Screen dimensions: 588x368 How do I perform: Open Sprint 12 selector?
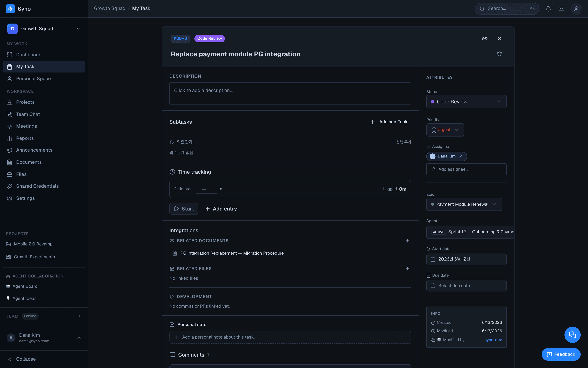[470, 232]
